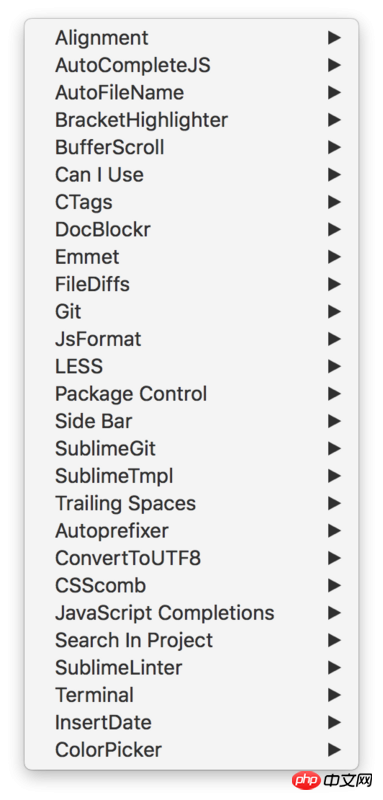
Task: Open the Package Control submenu
Action: (x=191, y=394)
